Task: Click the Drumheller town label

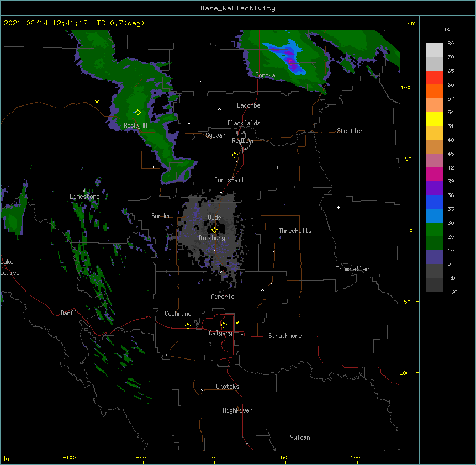Action: tap(352, 269)
